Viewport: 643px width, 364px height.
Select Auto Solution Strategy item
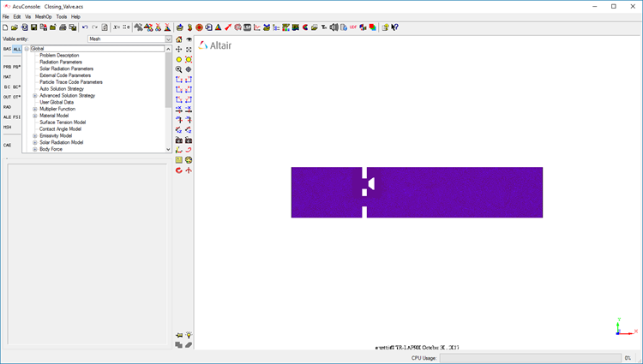tap(62, 89)
